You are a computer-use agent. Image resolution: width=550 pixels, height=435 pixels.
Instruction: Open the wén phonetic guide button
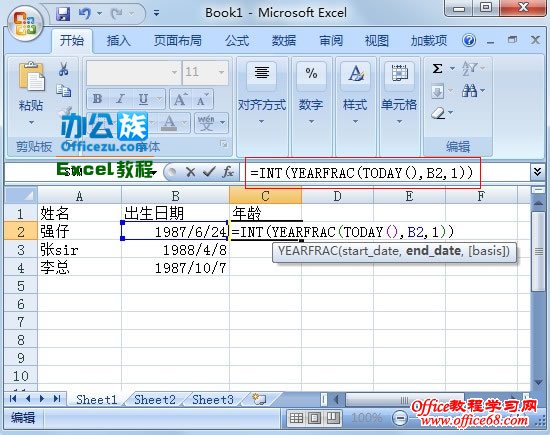(x=206, y=123)
